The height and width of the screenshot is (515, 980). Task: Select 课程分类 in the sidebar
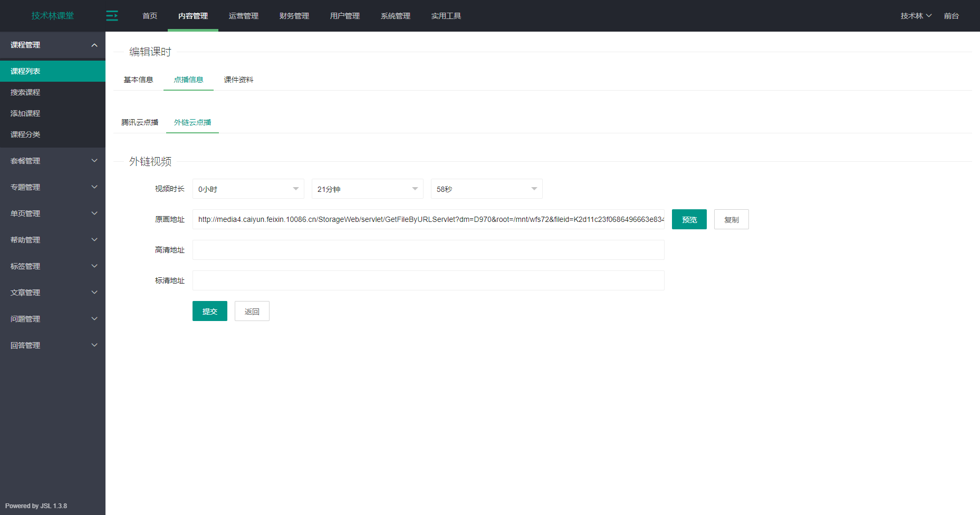click(53, 134)
